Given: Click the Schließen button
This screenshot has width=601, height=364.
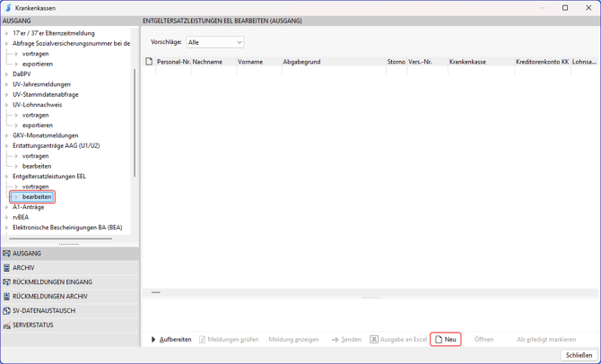Looking at the screenshot, I should (579, 355).
